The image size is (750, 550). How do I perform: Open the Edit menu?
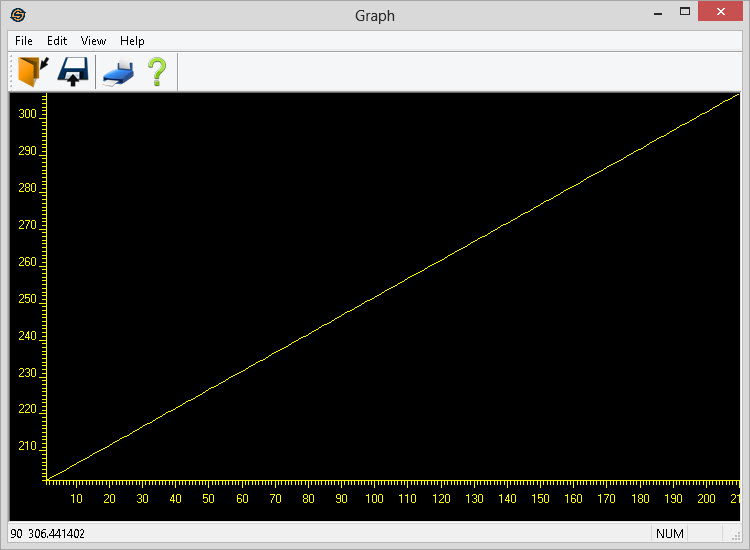coord(57,41)
